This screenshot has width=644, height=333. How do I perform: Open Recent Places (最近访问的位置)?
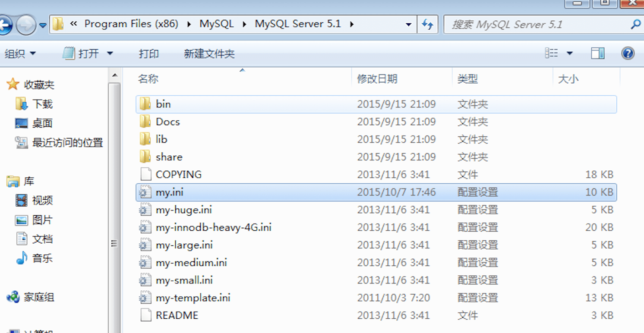(x=59, y=142)
